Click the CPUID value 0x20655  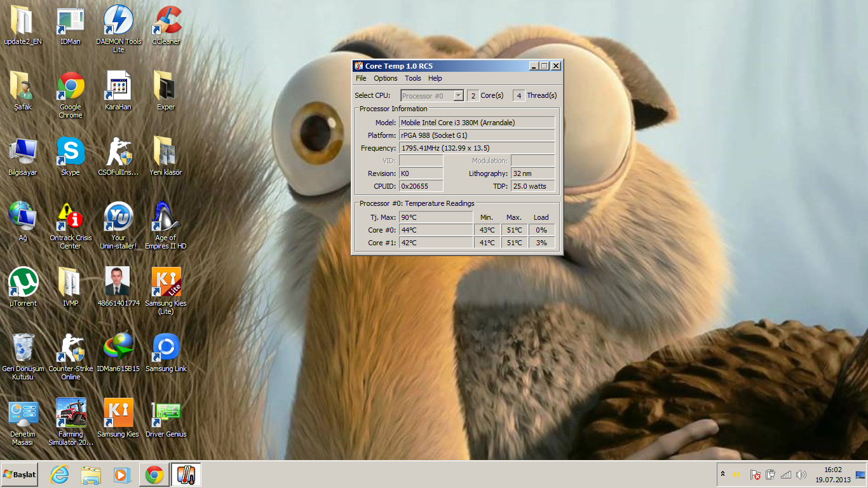coord(421,186)
